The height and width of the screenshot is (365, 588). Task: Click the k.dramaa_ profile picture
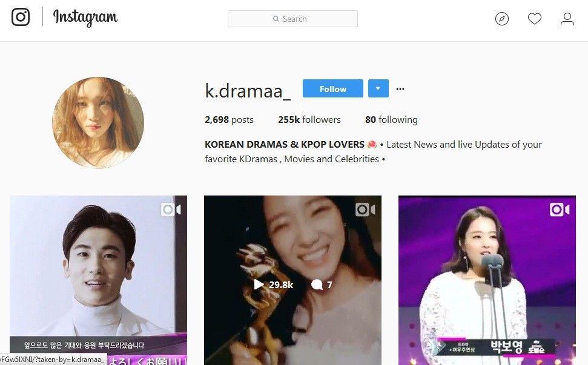[x=98, y=122]
